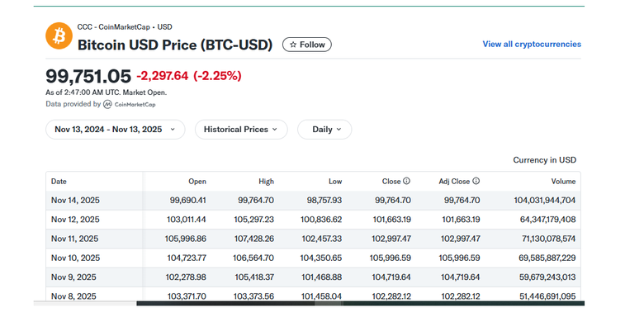Click the current price 99,751.05
The height and width of the screenshot is (322, 644).
point(88,76)
